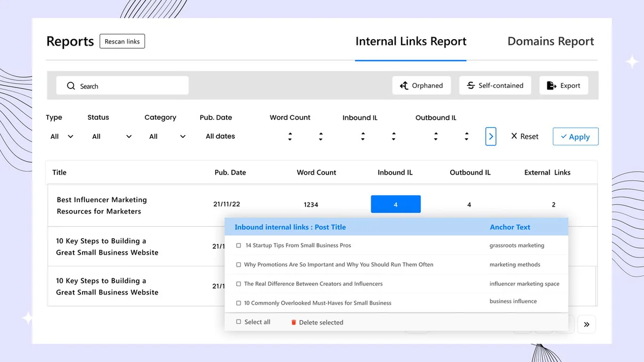
Task: Click the Apply filters button
Action: pos(575,137)
